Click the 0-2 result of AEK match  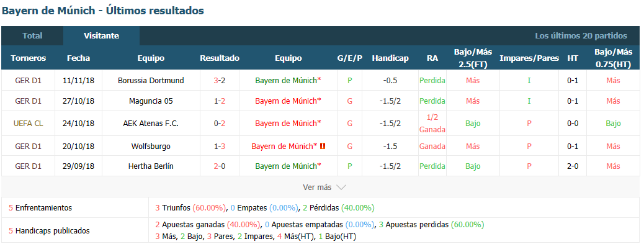(220, 123)
